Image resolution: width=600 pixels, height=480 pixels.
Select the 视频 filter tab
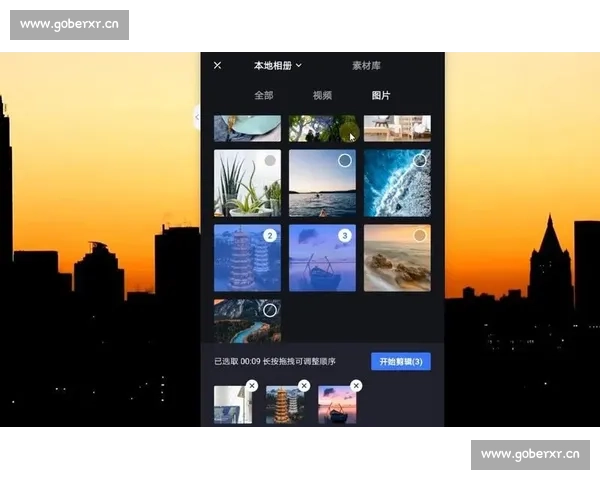[x=322, y=96]
